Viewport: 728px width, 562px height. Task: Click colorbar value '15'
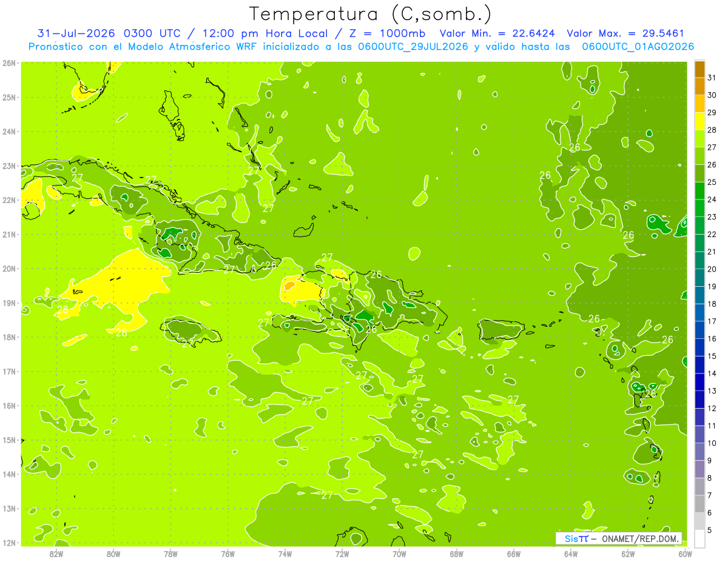coord(712,356)
